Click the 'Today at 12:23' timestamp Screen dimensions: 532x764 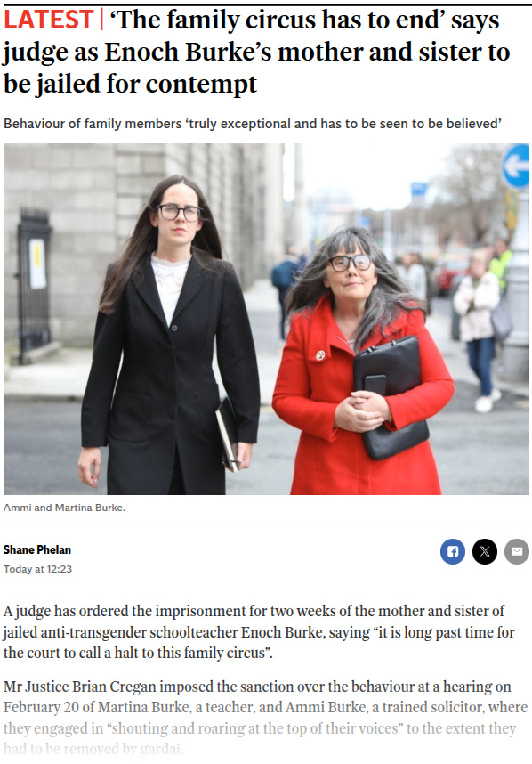[x=37, y=569]
